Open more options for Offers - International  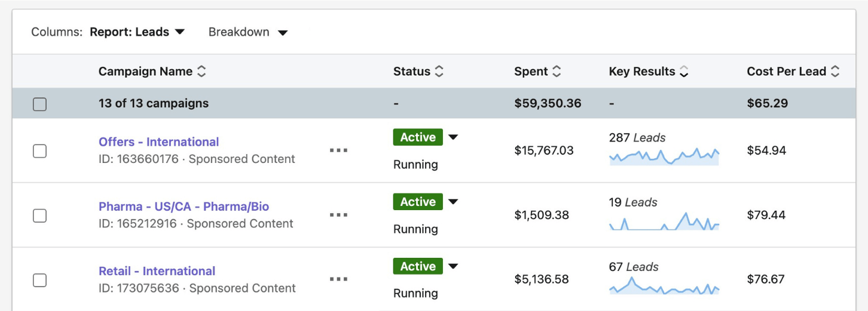tap(338, 150)
